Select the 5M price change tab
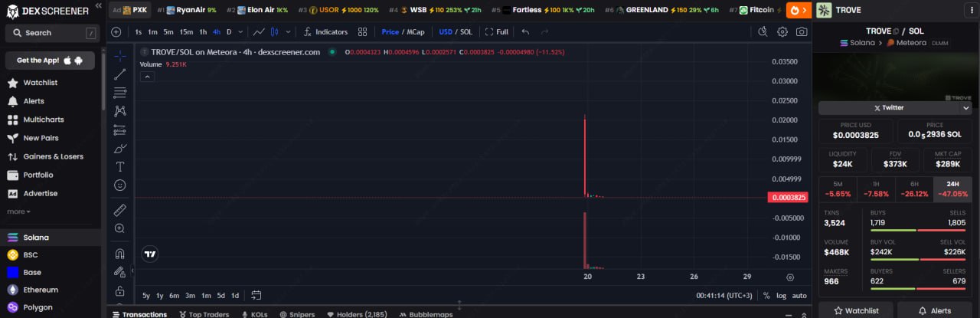This screenshot has height=318, width=980. tap(838, 189)
